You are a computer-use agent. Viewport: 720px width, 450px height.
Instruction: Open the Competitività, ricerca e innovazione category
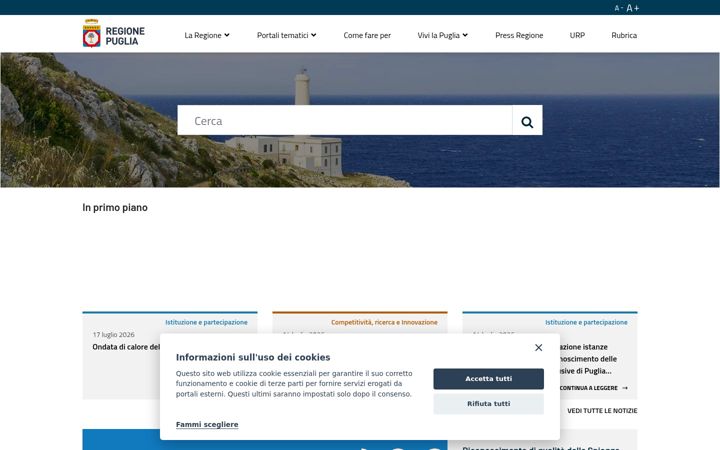[384, 322]
